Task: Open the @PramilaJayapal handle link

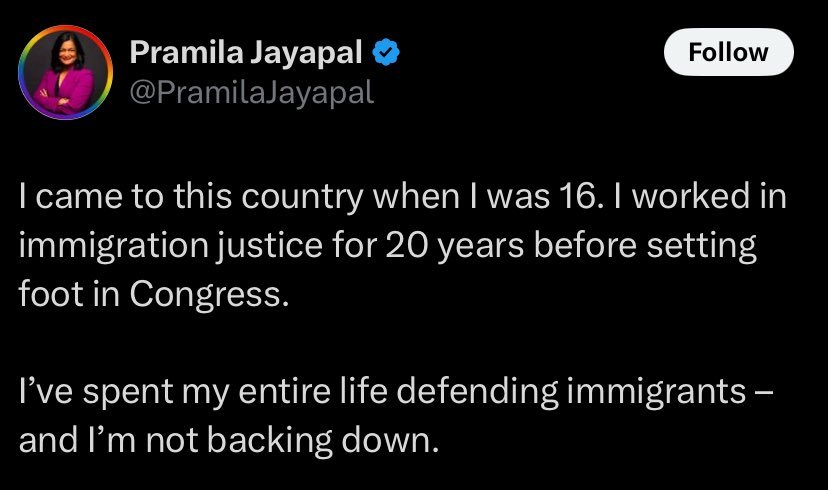Action: [x=252, y=93]
